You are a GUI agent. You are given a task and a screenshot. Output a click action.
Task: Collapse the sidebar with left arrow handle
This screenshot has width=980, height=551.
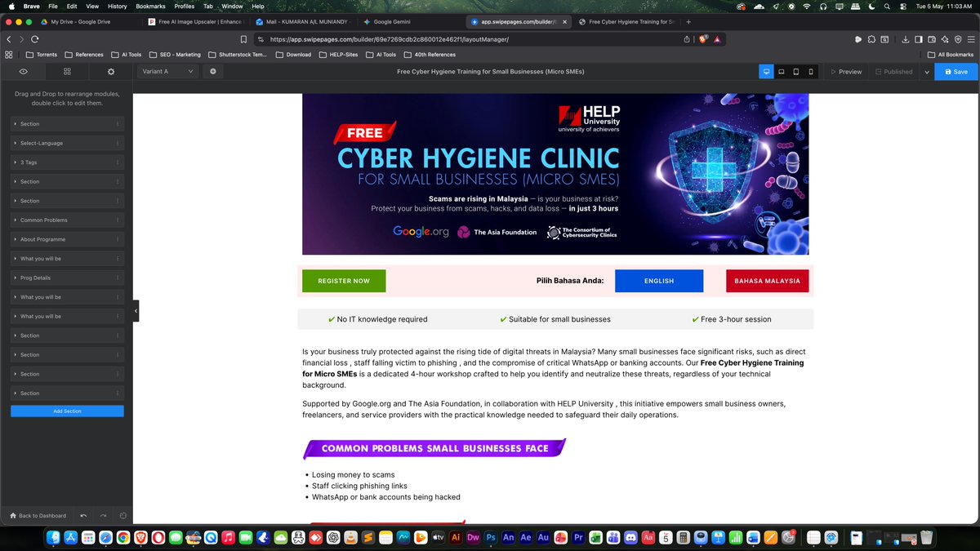click(136, 311)
